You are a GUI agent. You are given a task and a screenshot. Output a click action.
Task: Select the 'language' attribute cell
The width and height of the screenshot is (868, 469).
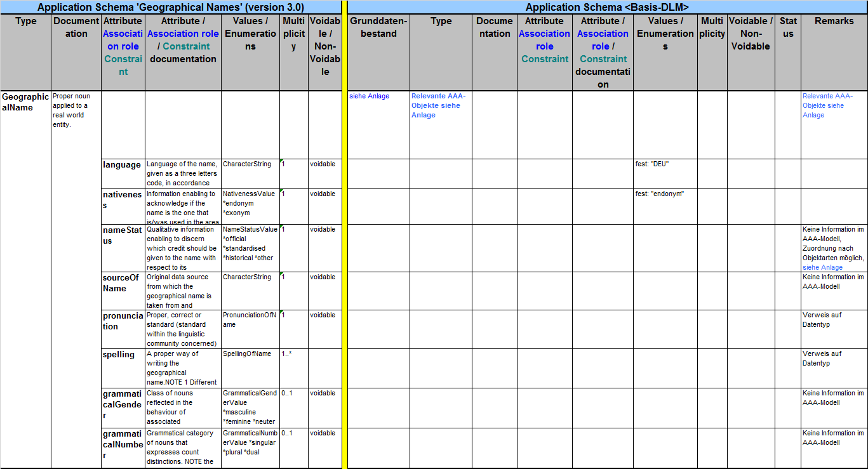click(123, 173)
